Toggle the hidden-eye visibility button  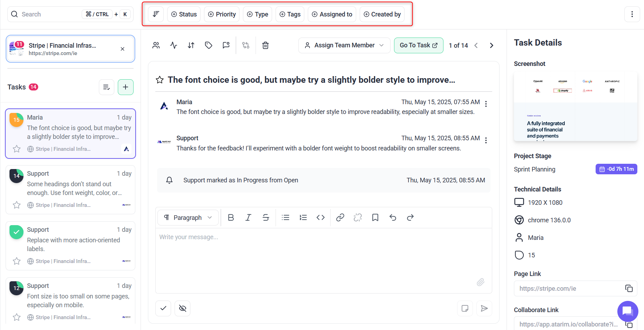coord(183,308)
